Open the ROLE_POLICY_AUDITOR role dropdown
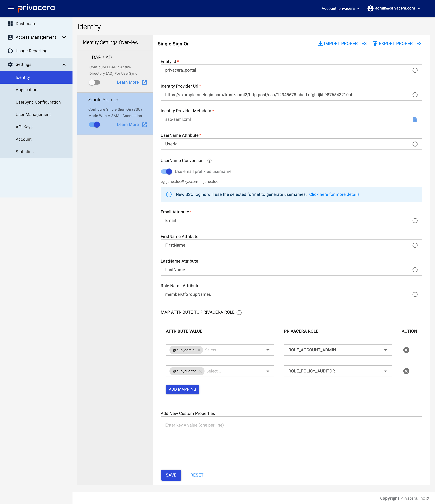The image size is (435, 504). 338,371
